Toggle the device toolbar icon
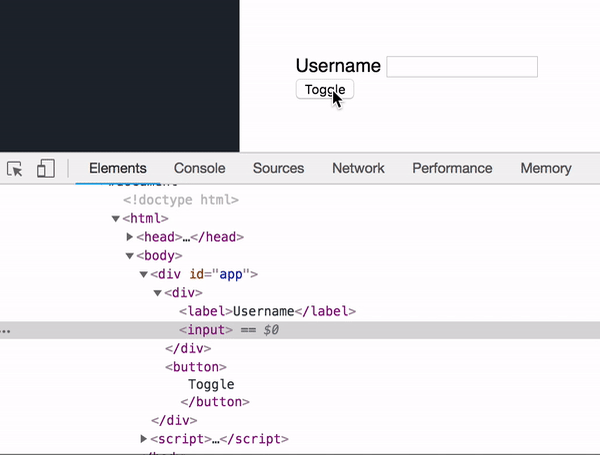 coord(46,168)
